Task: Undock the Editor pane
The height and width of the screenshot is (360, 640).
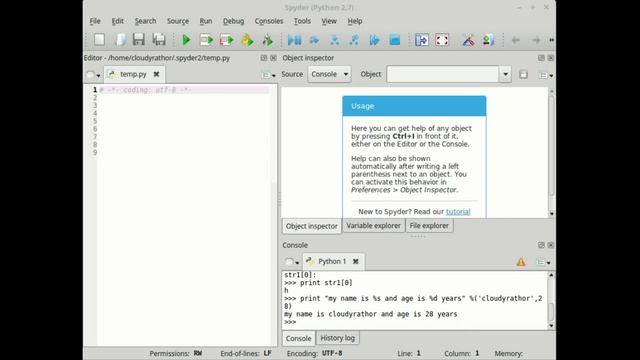Action: tap(264, 58)
